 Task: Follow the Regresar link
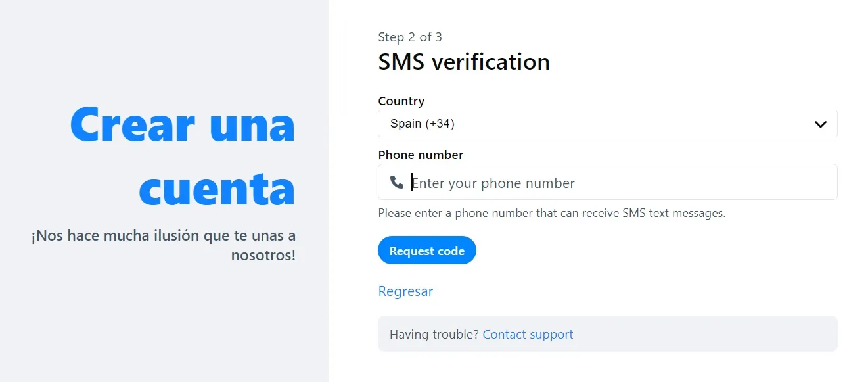pos(405,291)
